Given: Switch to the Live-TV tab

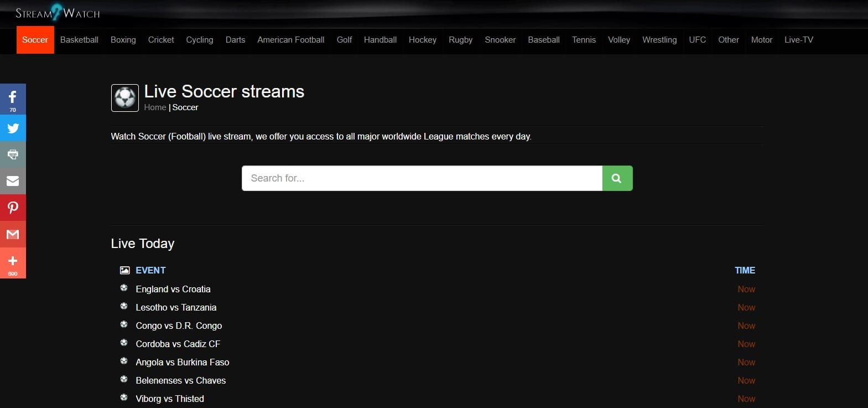Looking at the screenshot, I should click(798, 40).
